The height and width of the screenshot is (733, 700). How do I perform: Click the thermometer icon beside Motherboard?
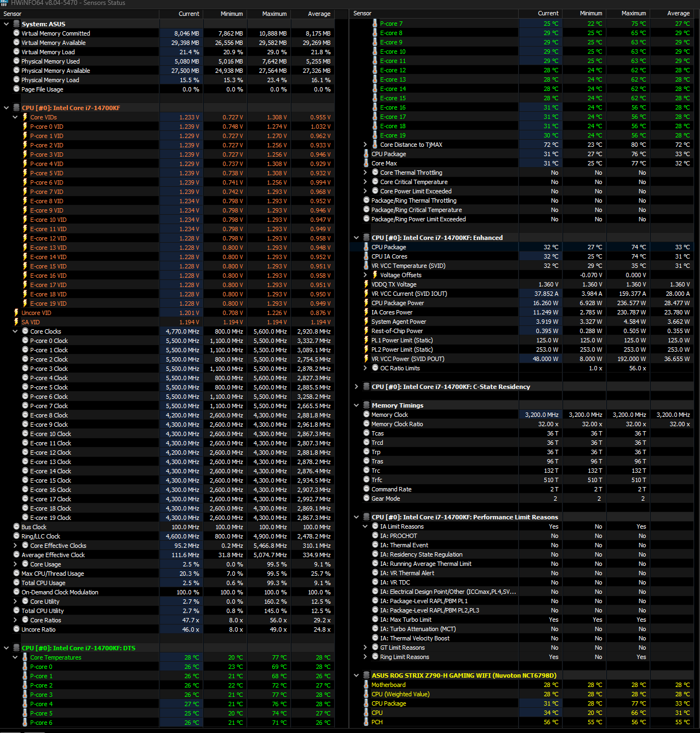(366, 685)
